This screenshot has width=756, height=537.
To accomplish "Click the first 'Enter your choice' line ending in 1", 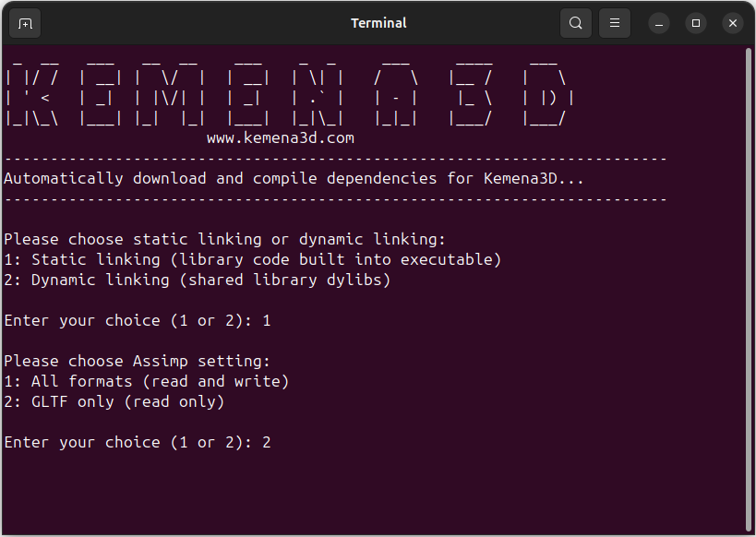I will [138, 320].
